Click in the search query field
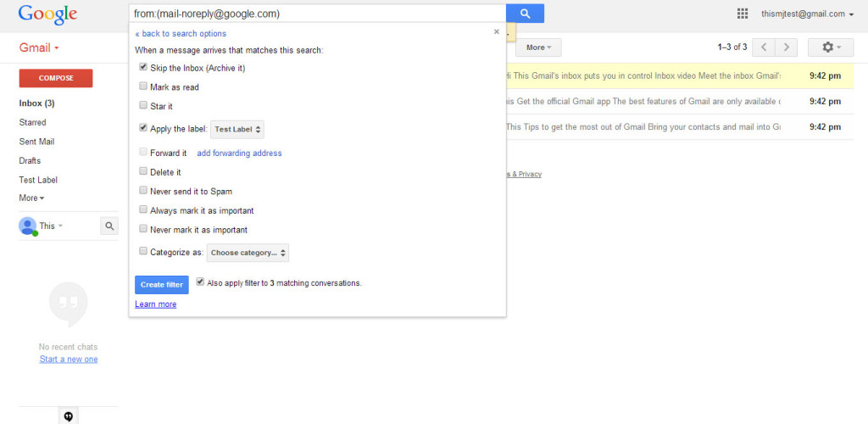Screen dimensions: 868x424 click(317, 14)
